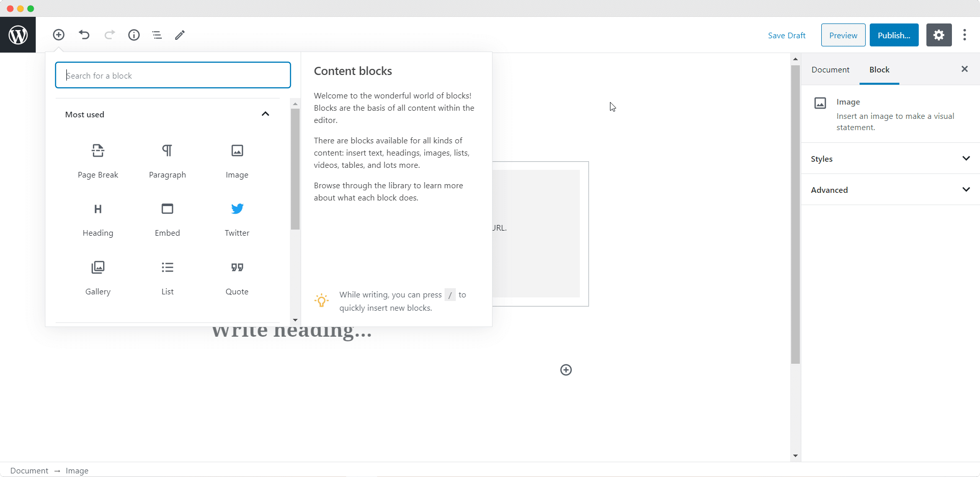Insert an Image block
The height and width of the screenshot is (477, 980).
tap(236, 161)
